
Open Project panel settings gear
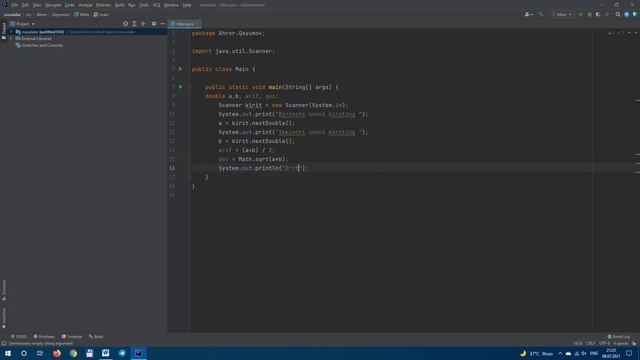click(154, 24)
